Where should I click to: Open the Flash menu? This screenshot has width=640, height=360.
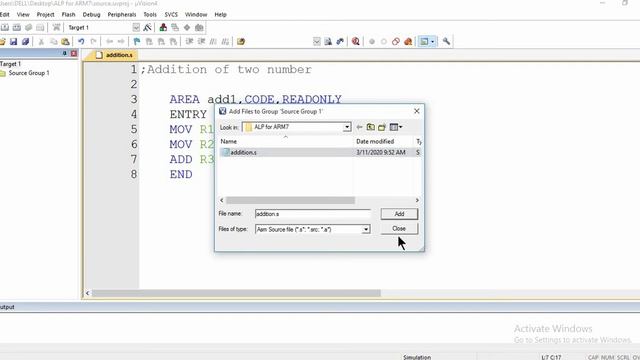pyautogui.click(x=69, y=14)
